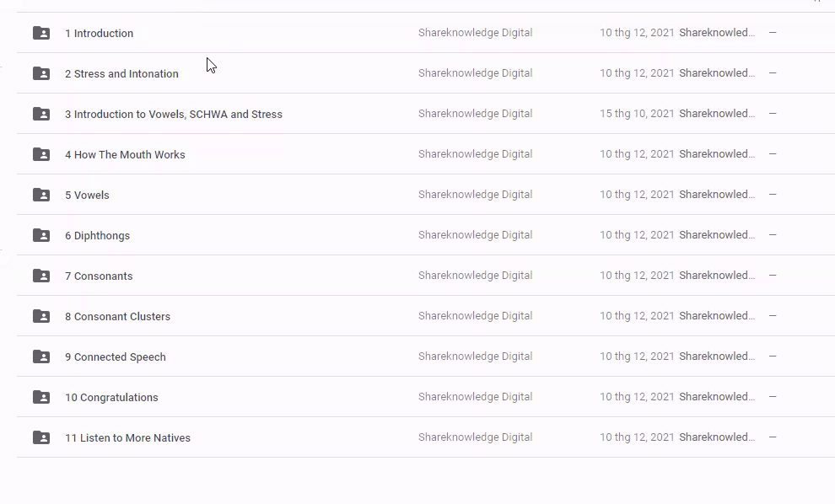Open the 1 Introduction folder name
The height and width of the screenshot is (504, 835).
pyautogui.click(x=99, y=34)
